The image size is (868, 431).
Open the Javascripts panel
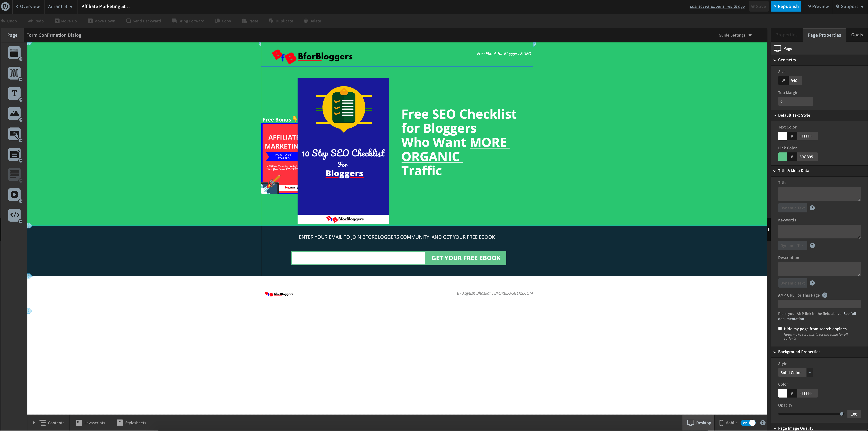[x=90, y=423]
